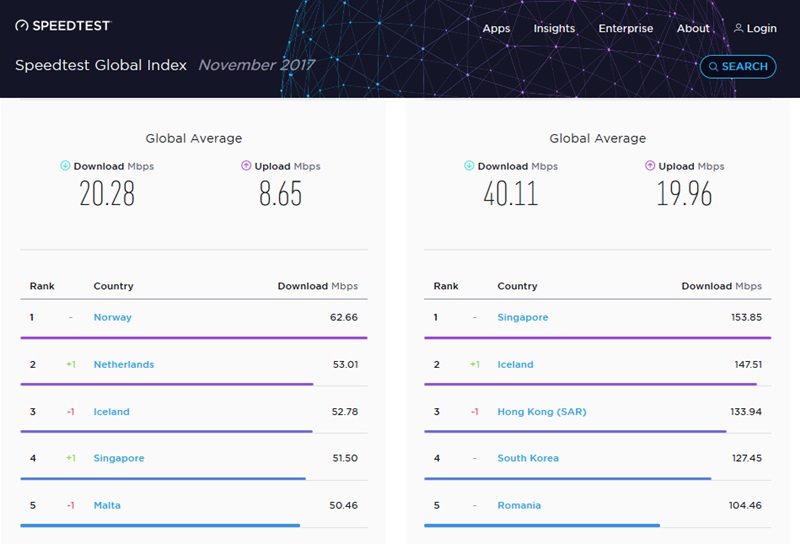Open the Enterprise menu
Image resolution: width=800 pixels, height=544 pixels.
click(x=626, y=29)
